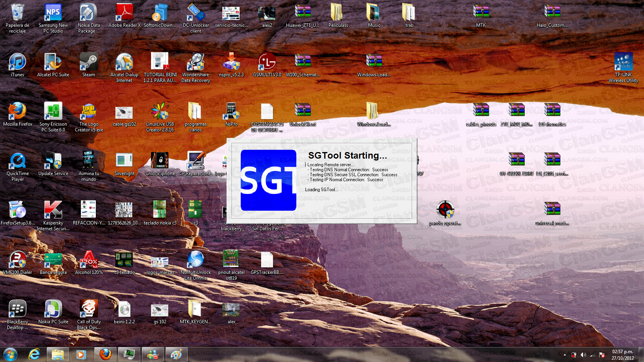Screen dimensions: 644x362
Task: Select the BlackBerry Desktop shortcut
Action: [17, 310]
